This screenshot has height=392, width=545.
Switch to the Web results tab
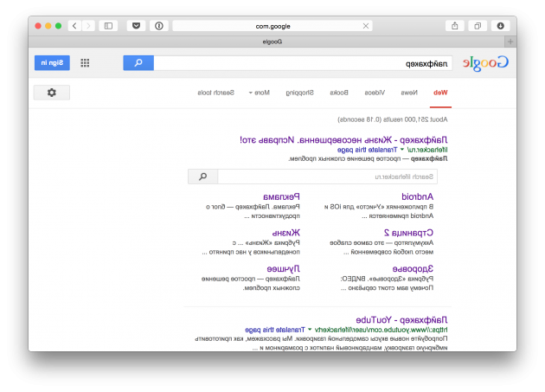(x=440, y=93)
